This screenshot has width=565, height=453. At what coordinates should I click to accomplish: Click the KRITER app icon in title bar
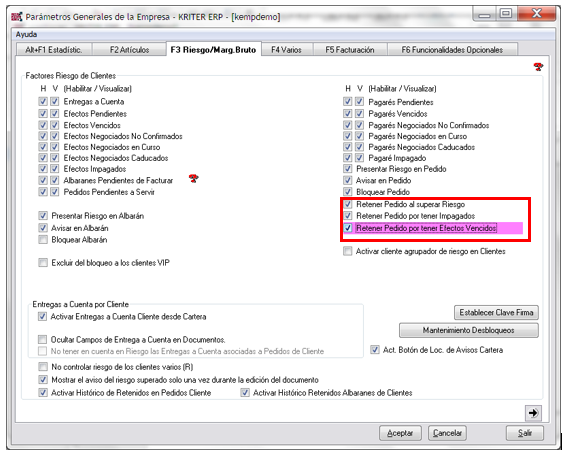pos(17,17)
